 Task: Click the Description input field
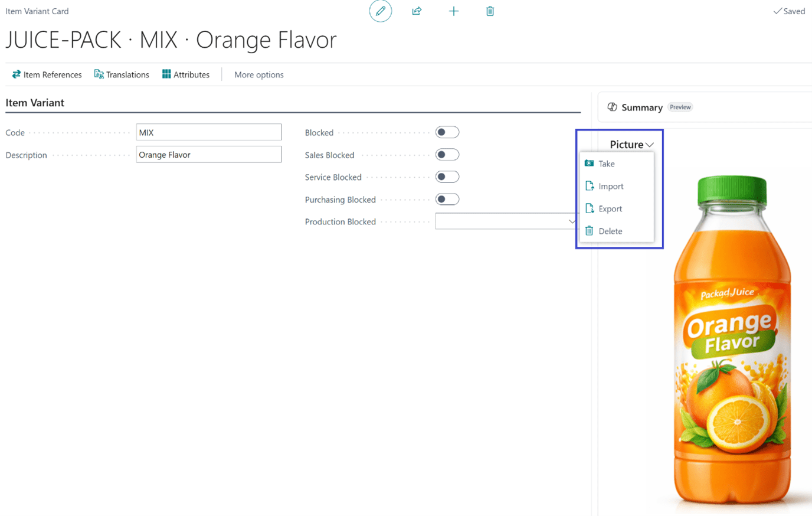[x=208, y=155]
